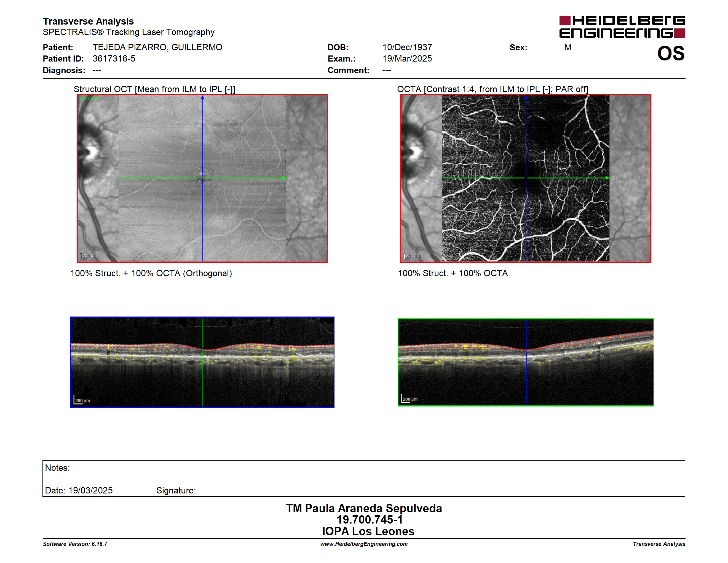Click the Heidelberg Engineering logo
728x563 pixels.
(622, 27)
